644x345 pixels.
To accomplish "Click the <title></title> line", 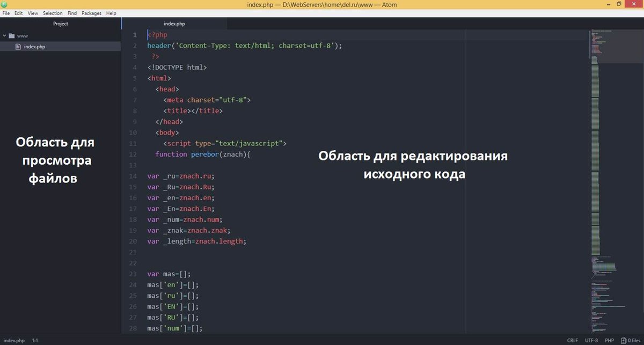I will pos(193,111).
